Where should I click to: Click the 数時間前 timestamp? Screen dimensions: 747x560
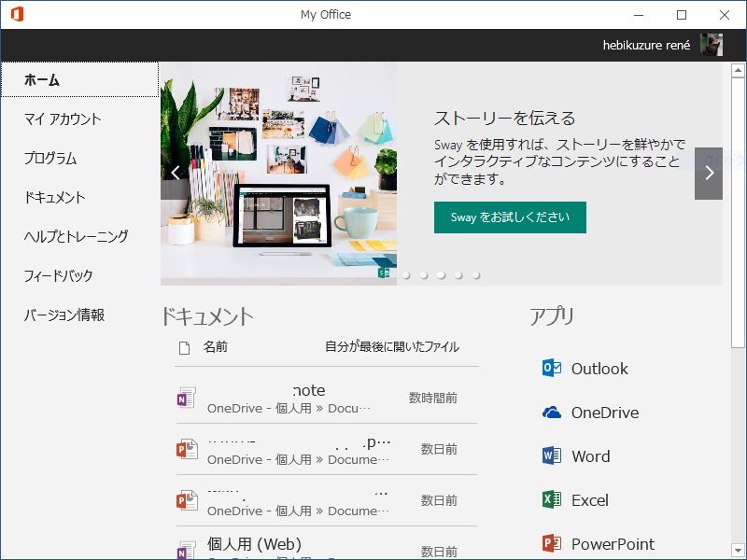tap(432, 399)
